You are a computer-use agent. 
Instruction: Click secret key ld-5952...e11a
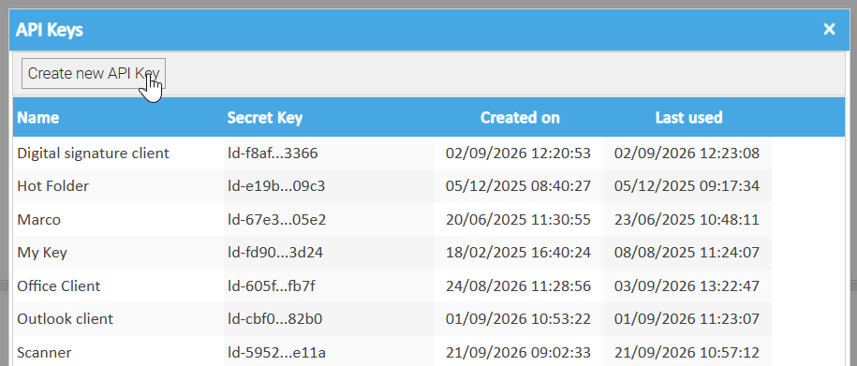click(277, 353)
